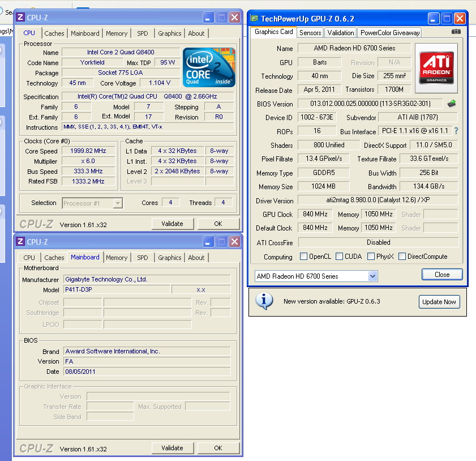
Task: Click the BIOS date 08/05/2011 field
Action: point(147,372)
